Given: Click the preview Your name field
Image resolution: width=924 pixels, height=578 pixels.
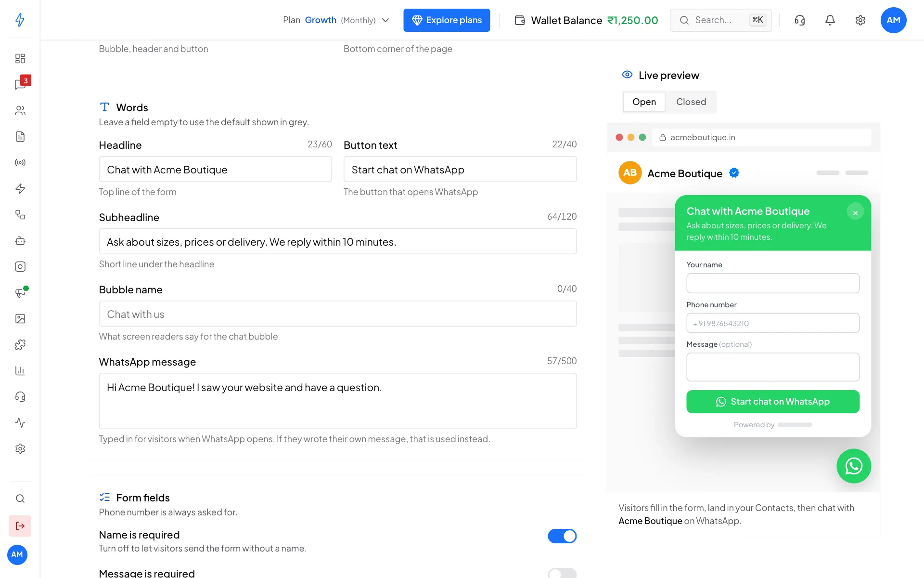Looking at the screenshot, I should tap(773, 283).
